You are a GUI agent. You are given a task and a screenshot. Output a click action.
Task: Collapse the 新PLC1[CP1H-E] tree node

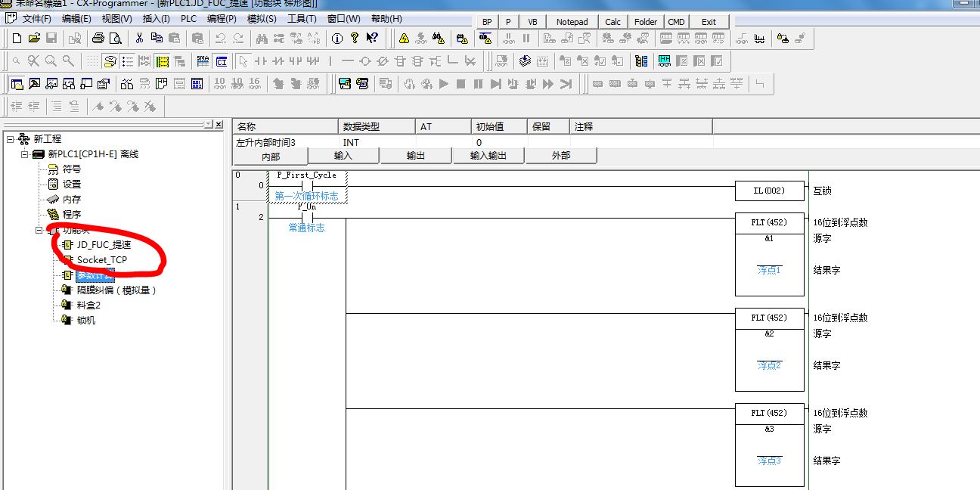24,154
